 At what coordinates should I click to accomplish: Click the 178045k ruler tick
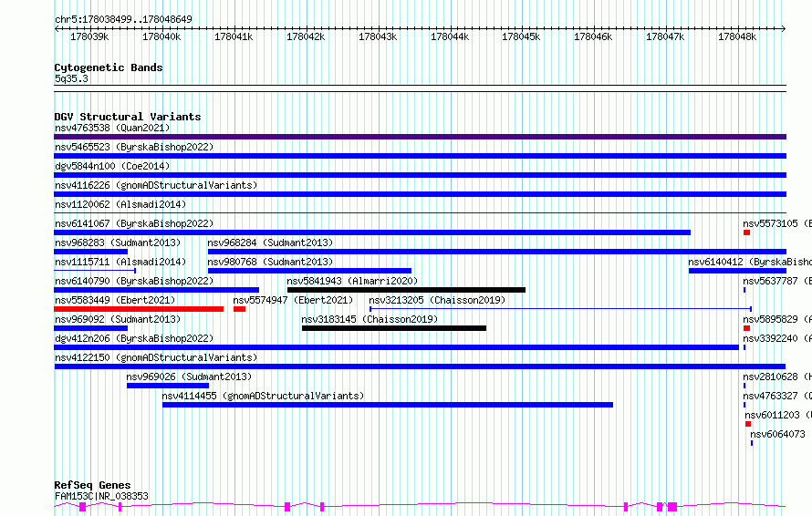(521, 36)
